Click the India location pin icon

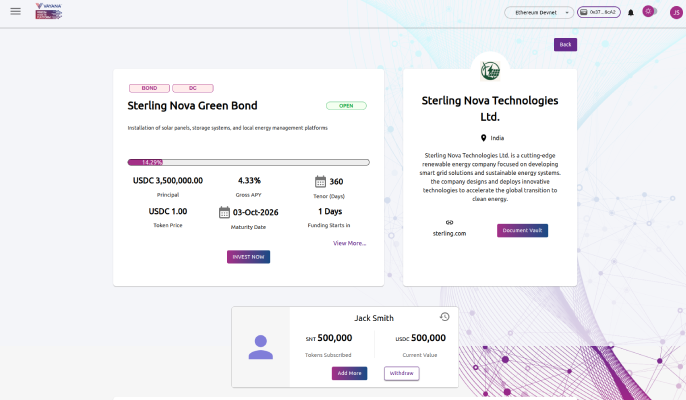483,137
